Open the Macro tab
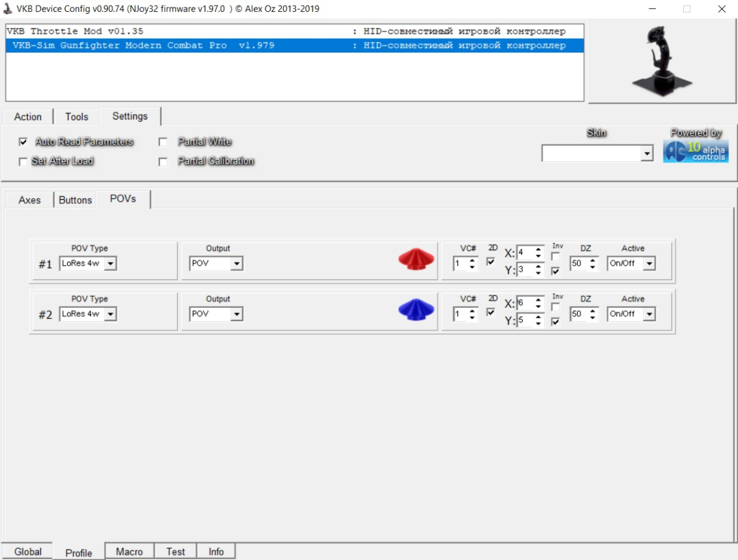The width and height of the screenshot is (738, 560). pos(129,552)
